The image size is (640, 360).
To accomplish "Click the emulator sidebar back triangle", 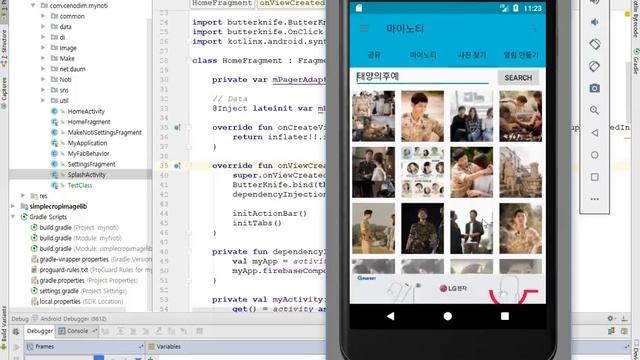I will (595, 133).
